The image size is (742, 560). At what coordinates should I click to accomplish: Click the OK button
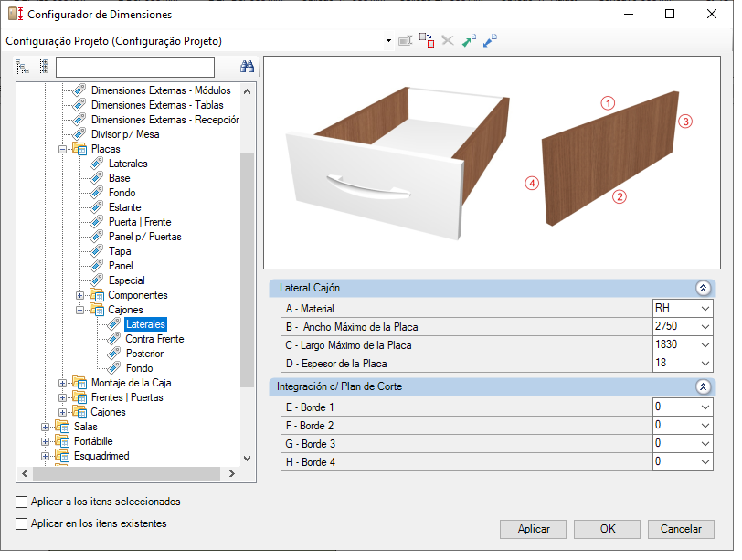coord(607,529)
